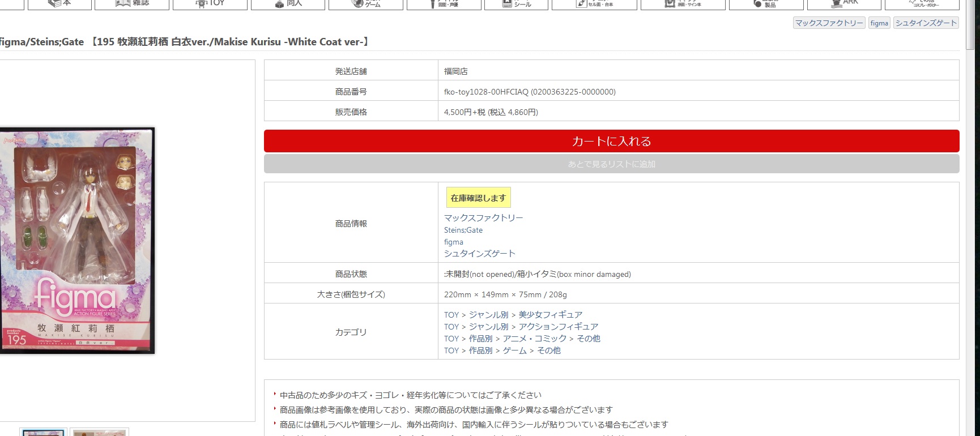Click the シュタインズゲート tag above the title

coord(926,23)
